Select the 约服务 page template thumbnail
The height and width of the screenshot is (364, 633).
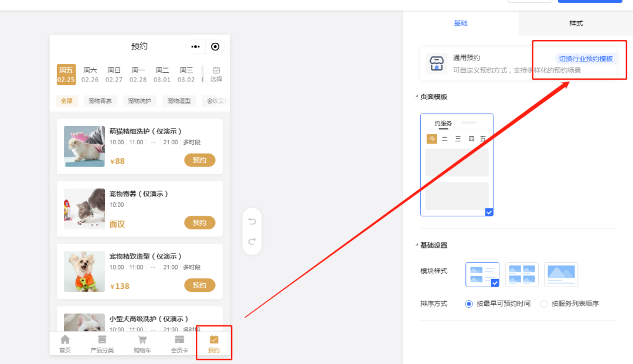coord(457,165)
